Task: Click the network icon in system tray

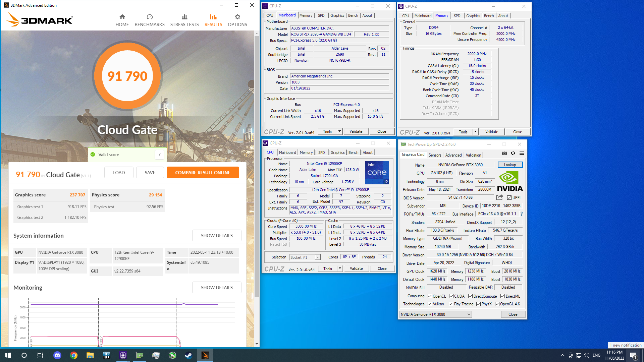Action: [579, 355]
